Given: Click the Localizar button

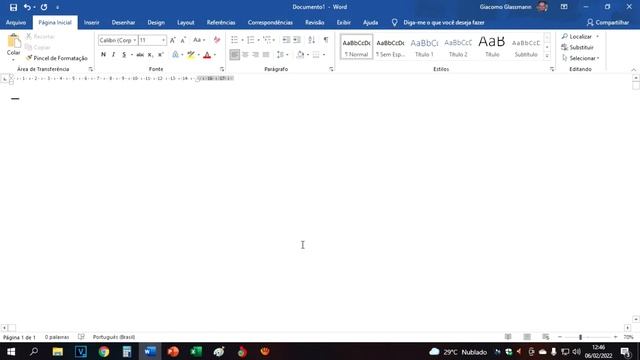Looking at the screenshot, I should 577,36.
